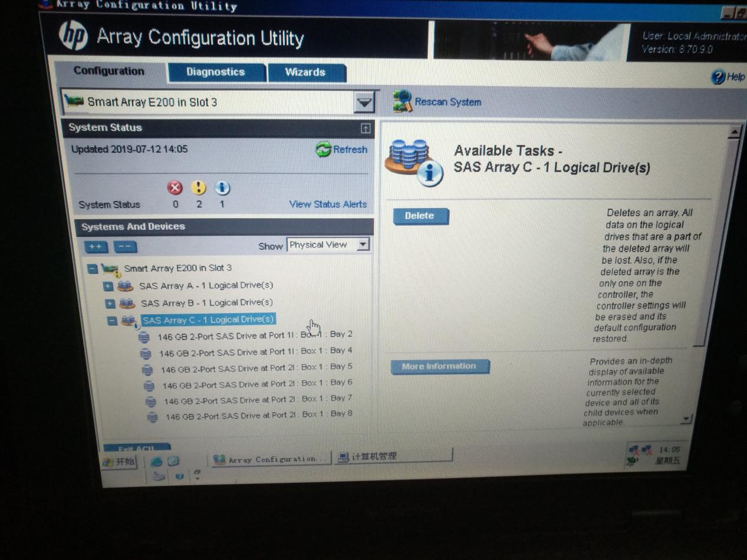Select the 146 GB SAS drive at Bay 8
The width and height of the screenshot is (747, 560).
tap(259, 415)
